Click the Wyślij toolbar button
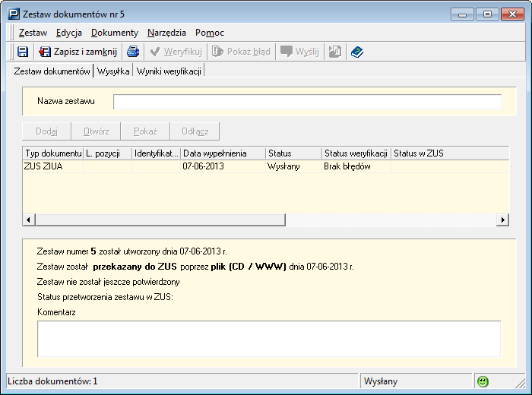 299,52
